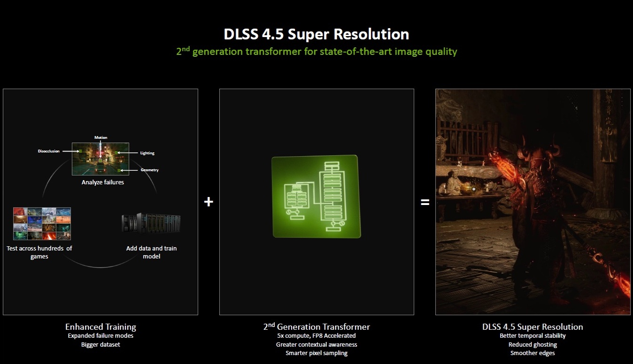
Task: Click "Greater contextual awareness" text
Action: coord(316,345)
